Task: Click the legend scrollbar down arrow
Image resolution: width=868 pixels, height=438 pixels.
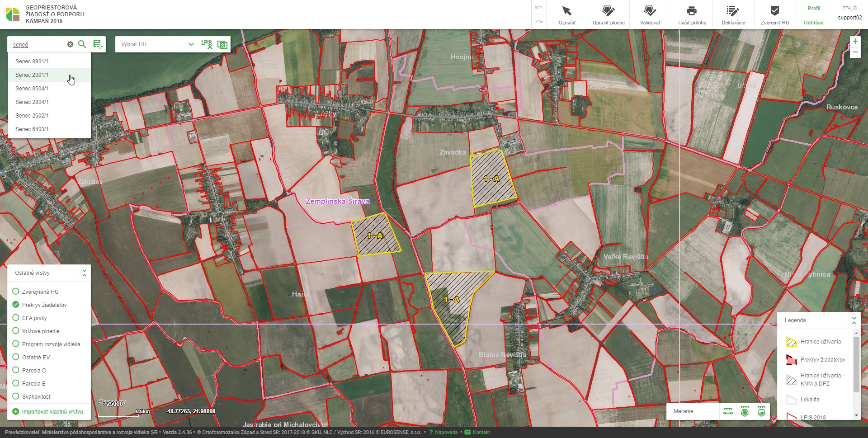Action: click(x=856, y=415)
